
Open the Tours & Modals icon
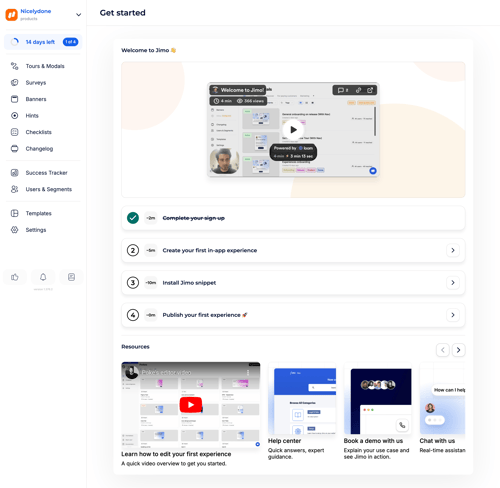point(15,66)
